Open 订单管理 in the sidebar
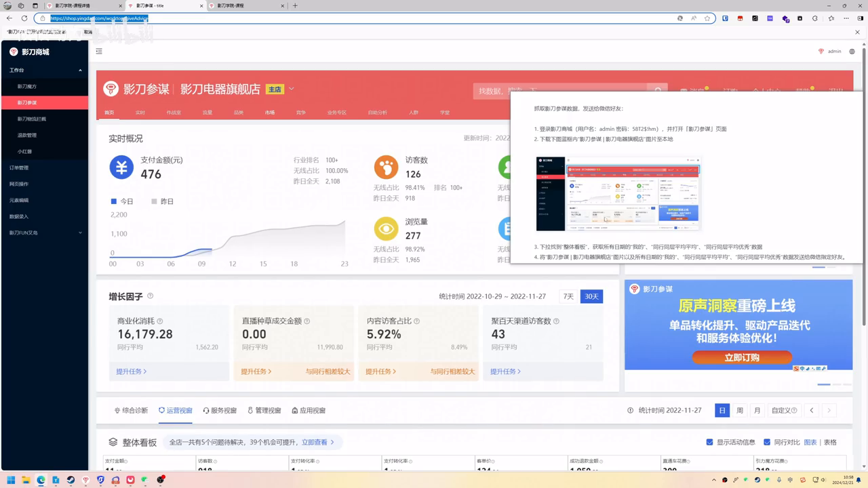 (44, 167)
